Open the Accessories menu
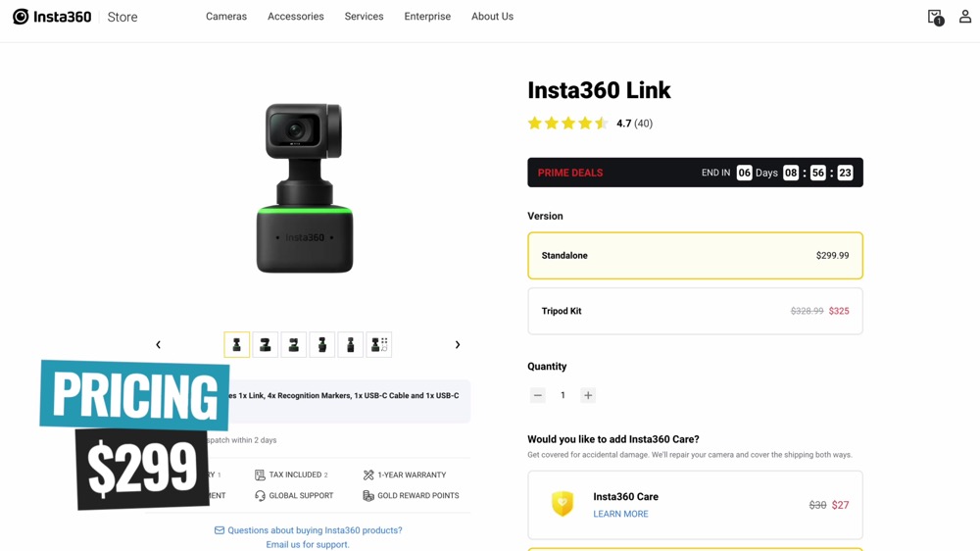The width and height of the screenshot is (980, 551). (296, 17)
